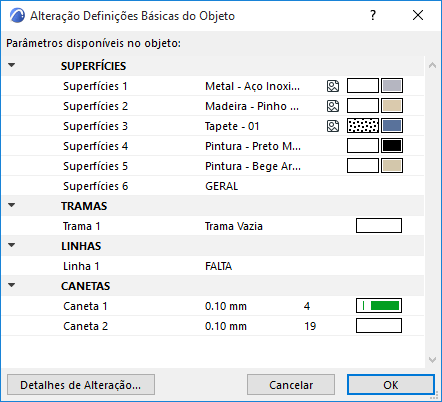Select the Trama 1 row label
The height and width of the screenshot is (402, 442).
pos(82,226)
